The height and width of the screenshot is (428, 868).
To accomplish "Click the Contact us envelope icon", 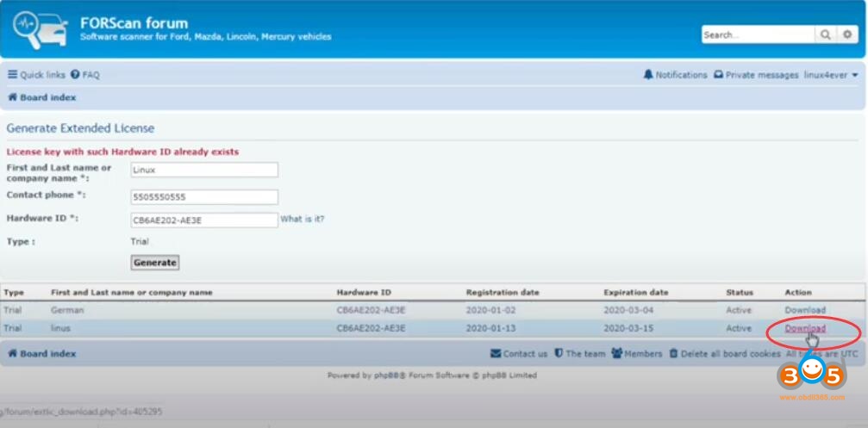I will tap(496, 353).
